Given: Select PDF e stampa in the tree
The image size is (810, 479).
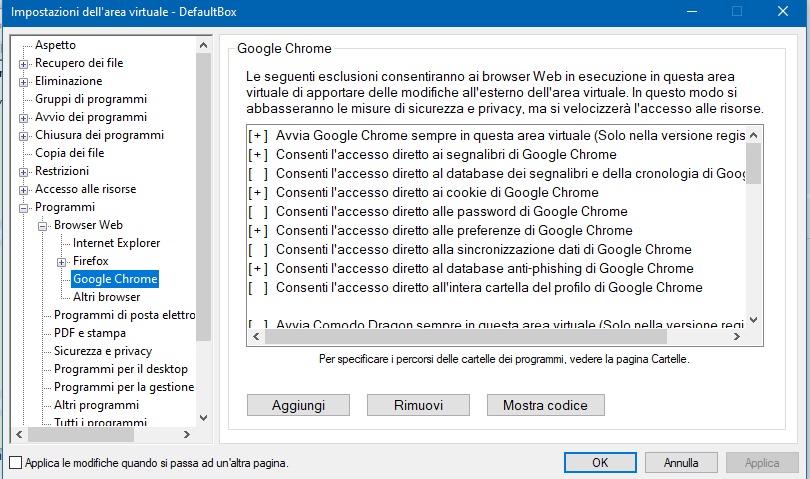Looking at the screenshot, I should click(x=90, y=333).
